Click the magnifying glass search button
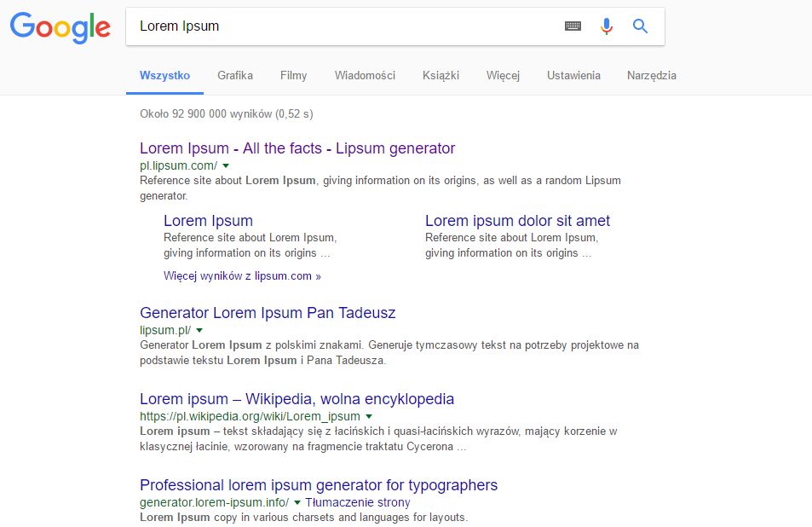 coord(640,26)
